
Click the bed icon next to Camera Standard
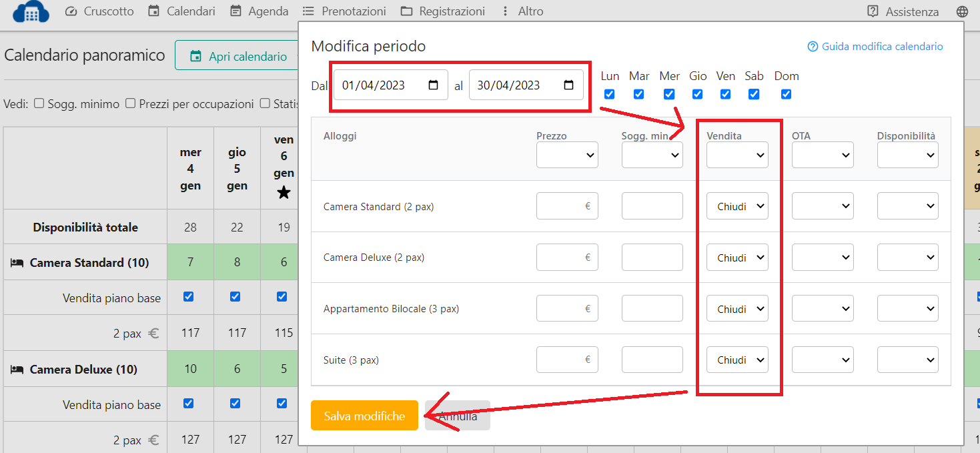pyautogui.click(x=17, y=263)
